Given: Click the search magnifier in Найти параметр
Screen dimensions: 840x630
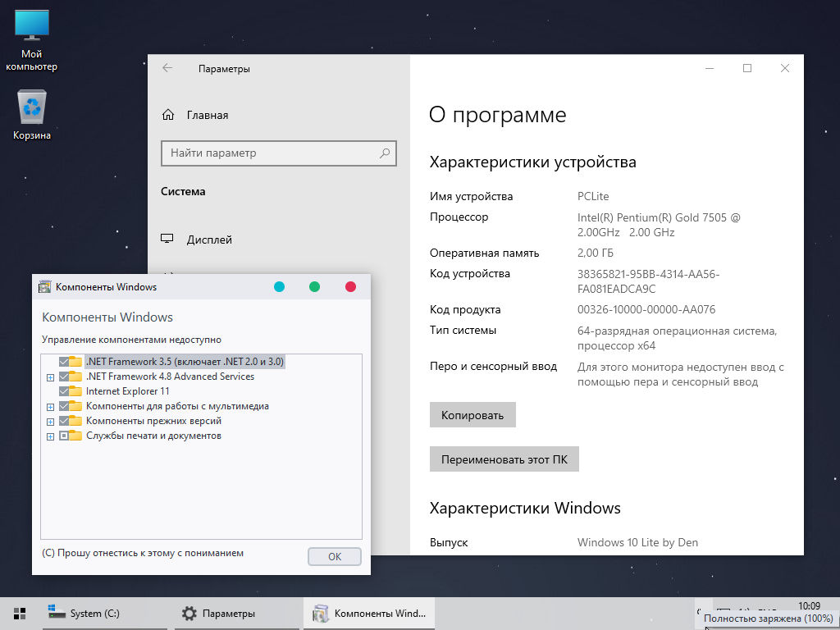Looking at the screenshot, I should pos(385,153).
